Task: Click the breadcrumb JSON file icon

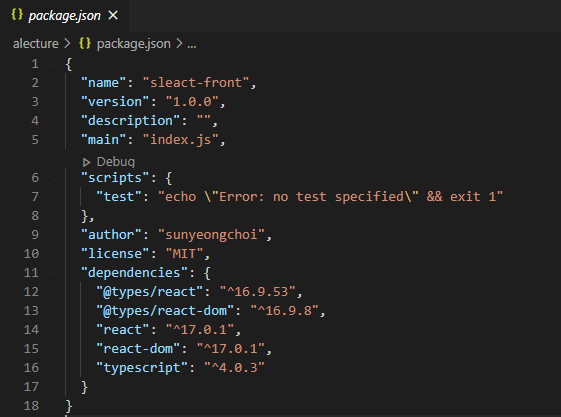Action: click(85, 44)
